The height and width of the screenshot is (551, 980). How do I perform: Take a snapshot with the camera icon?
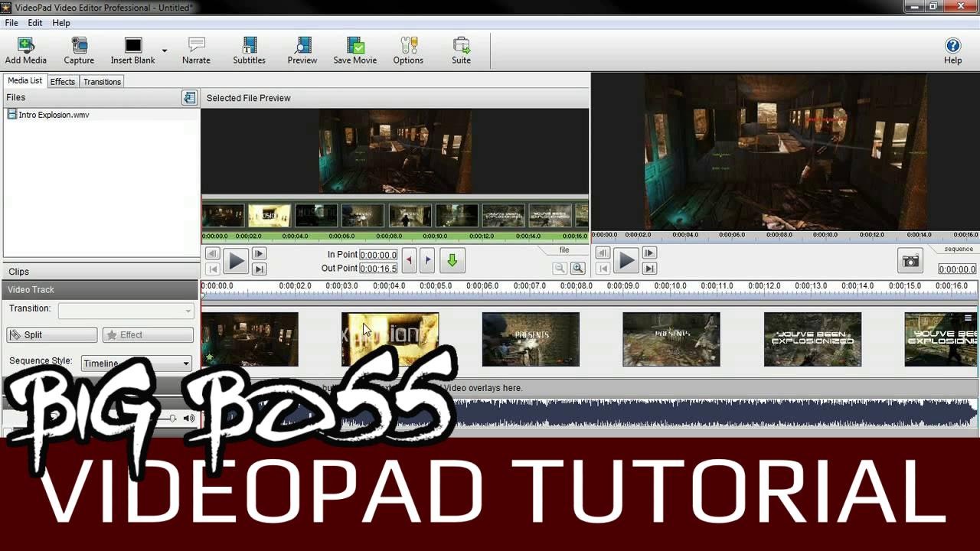(x=910, y=261)
